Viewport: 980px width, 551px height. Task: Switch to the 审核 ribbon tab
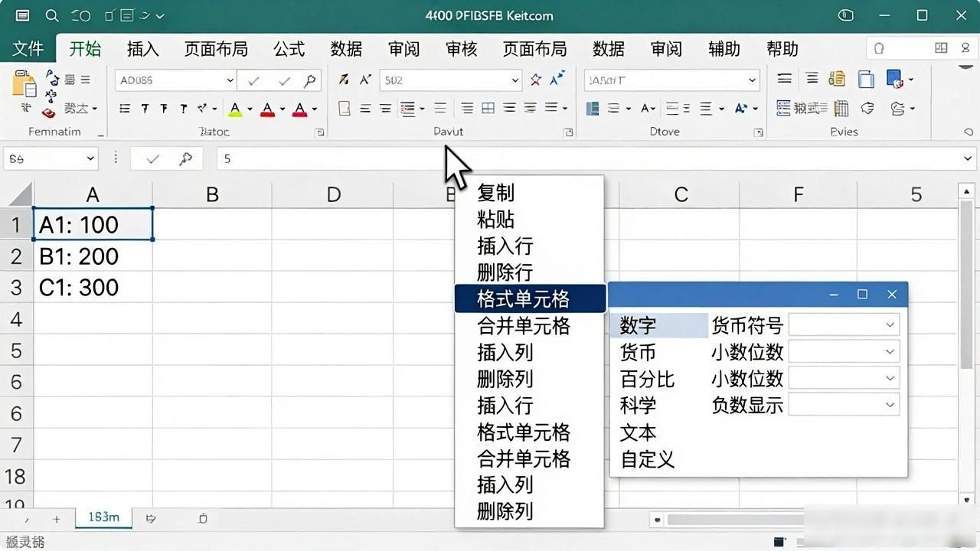pos(462,49)
